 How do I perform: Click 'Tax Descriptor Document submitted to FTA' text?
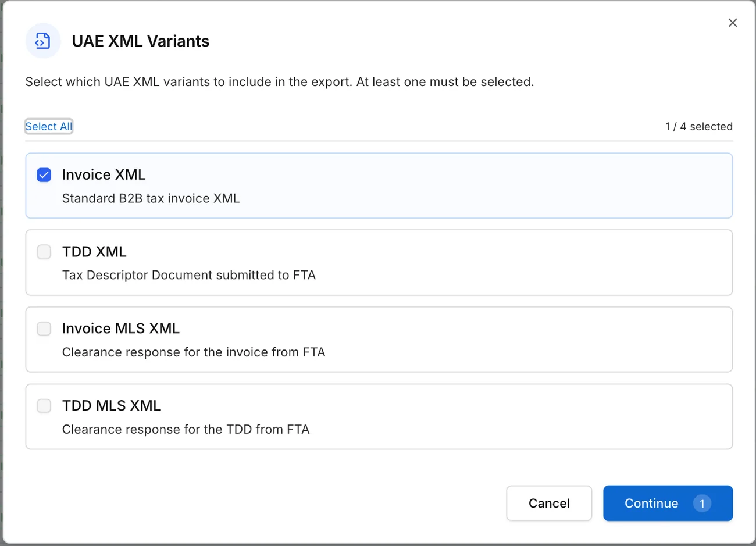(189, 275)
